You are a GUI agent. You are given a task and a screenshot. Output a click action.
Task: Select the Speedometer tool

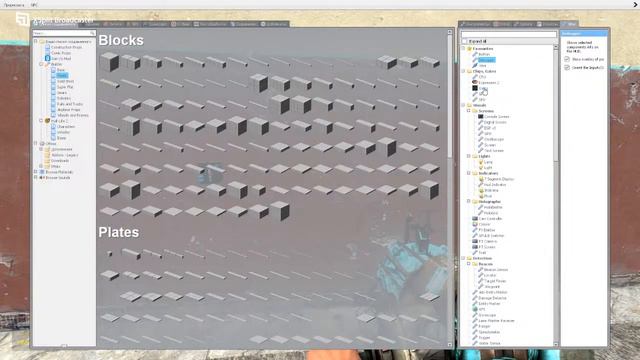489,332
